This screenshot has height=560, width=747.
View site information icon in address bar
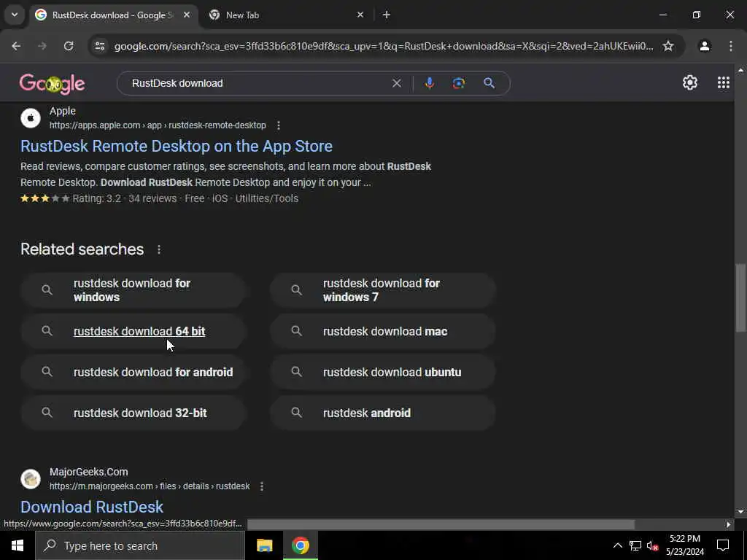(99, 46)
